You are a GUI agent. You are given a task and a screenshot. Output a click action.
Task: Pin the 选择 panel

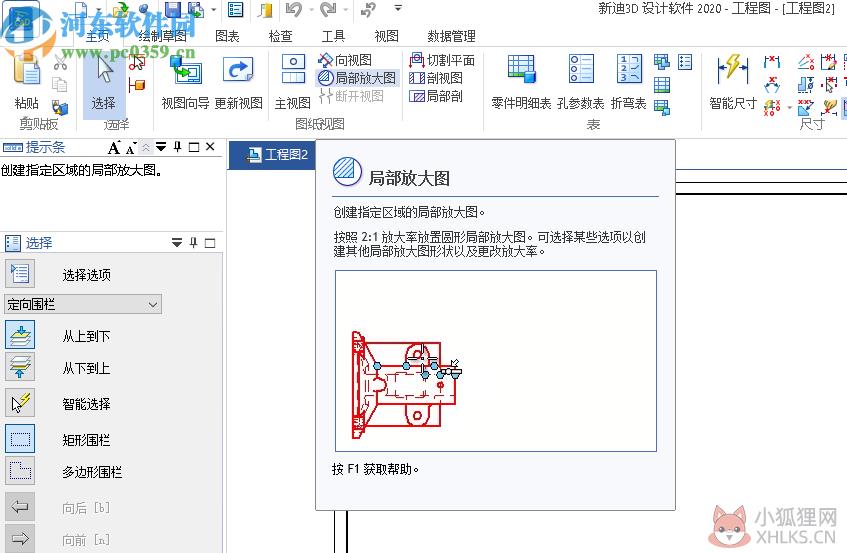[x=193, y=242]
